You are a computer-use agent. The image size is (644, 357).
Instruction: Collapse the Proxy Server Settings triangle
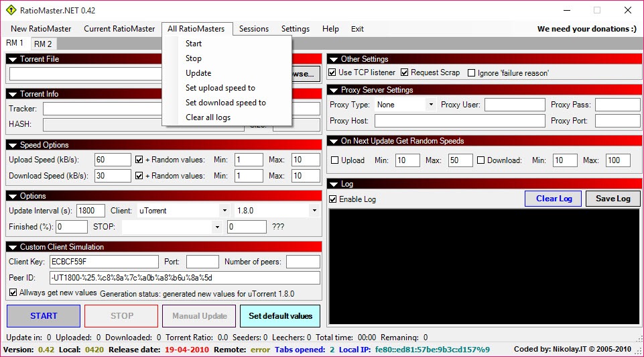tap(334, 91)
